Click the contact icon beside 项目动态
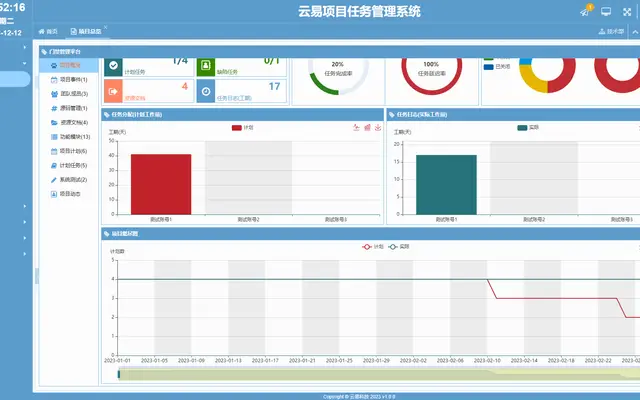 coord(54,194)
